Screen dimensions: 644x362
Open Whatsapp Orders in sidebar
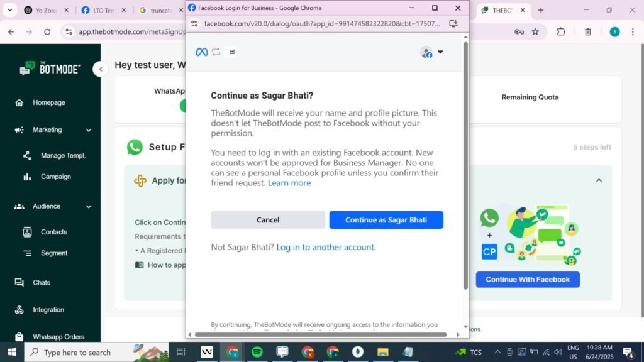[x=58, y=337]
